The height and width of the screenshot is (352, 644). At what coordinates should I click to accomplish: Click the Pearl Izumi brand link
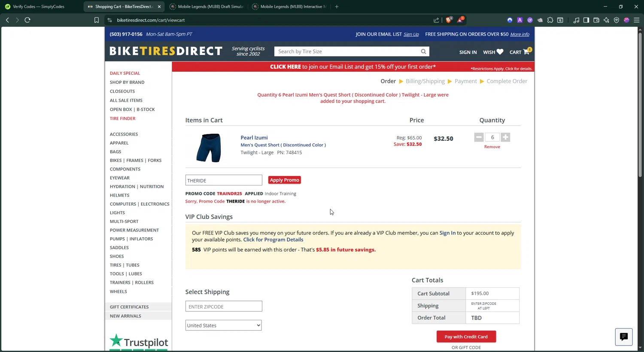pyautogui.click(x=254, y=138)
